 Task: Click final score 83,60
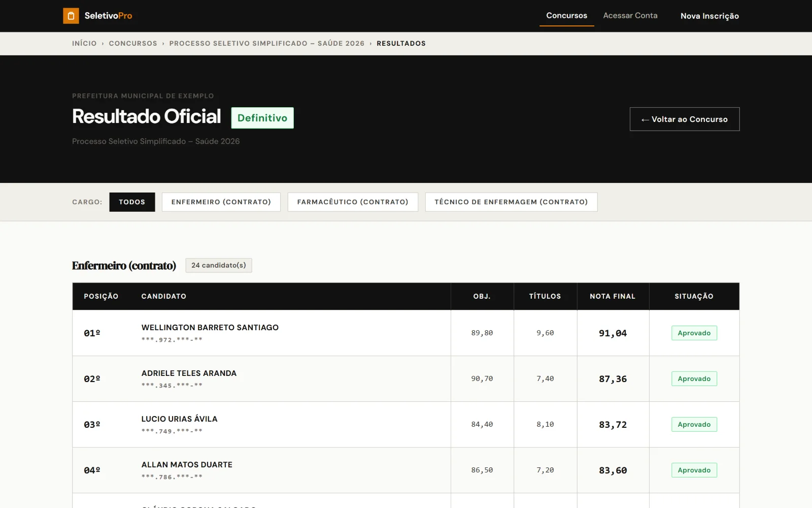tap(613, 470)
